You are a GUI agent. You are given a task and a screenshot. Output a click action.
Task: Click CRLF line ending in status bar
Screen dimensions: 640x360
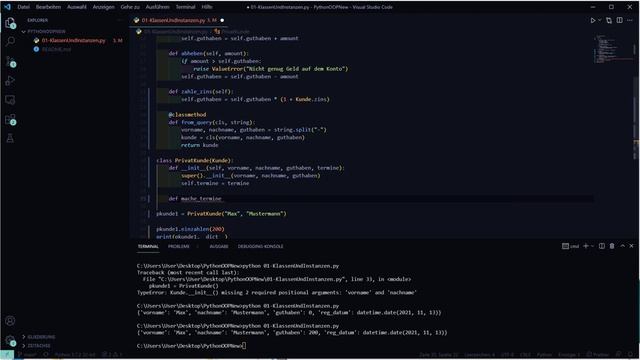pos(525,355)
